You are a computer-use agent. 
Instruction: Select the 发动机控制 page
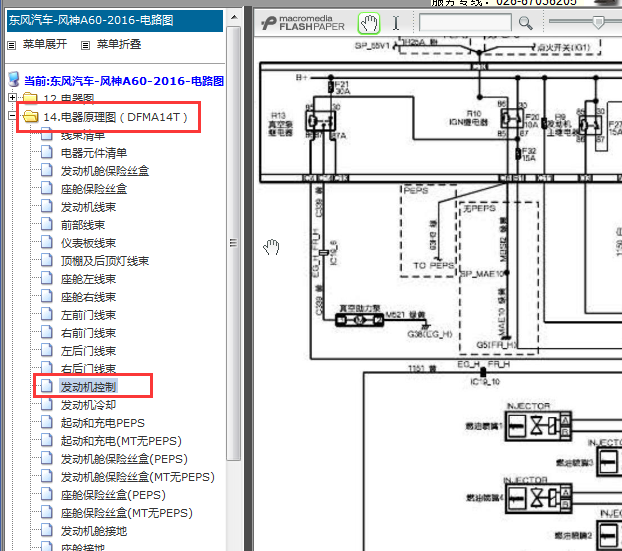(88, 387)
